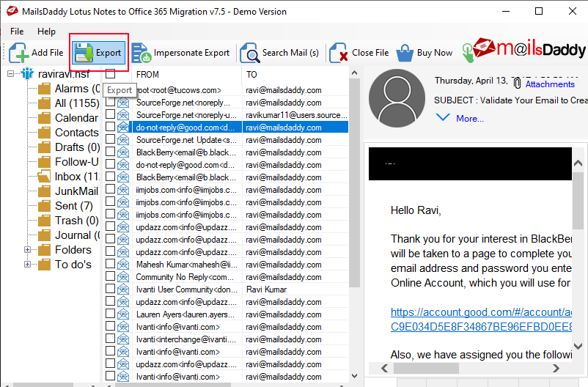Open the Attachments link
The height and width of the screenshot is (387, 588).
click(550, 84)
